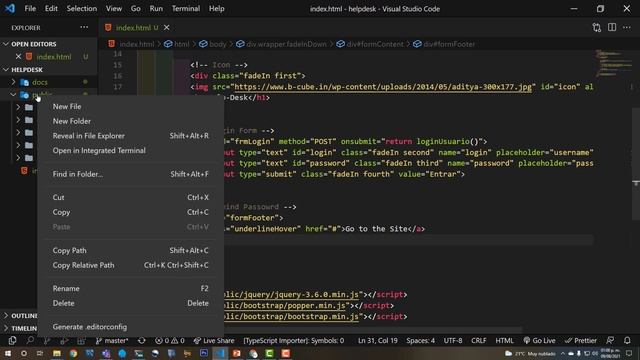Screen dimensions: 640x360
Task: Close the index.html editor tab
Action: click(167, 27)
